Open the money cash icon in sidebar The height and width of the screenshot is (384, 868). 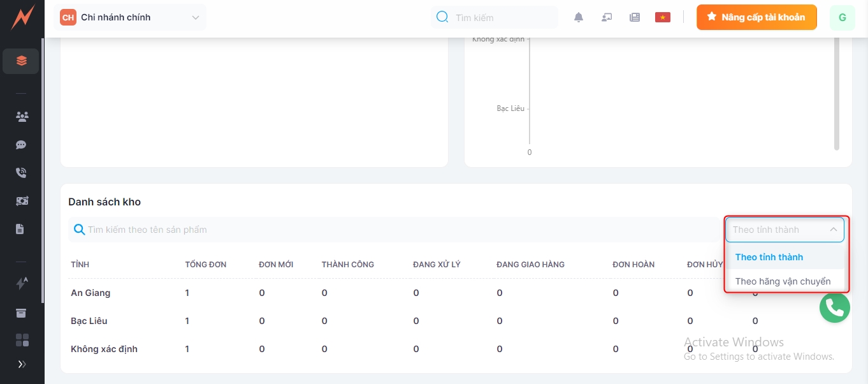22,201
